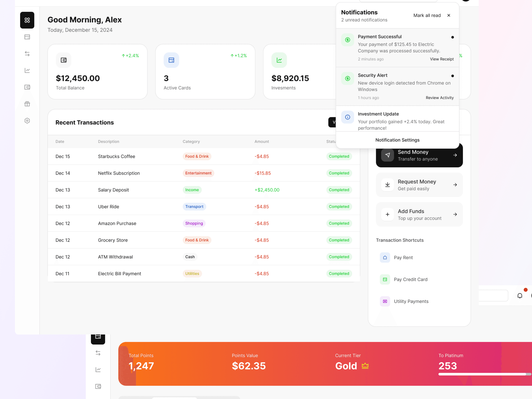Select the Utility Payments shortcut icon

click(x=385, y=301)
